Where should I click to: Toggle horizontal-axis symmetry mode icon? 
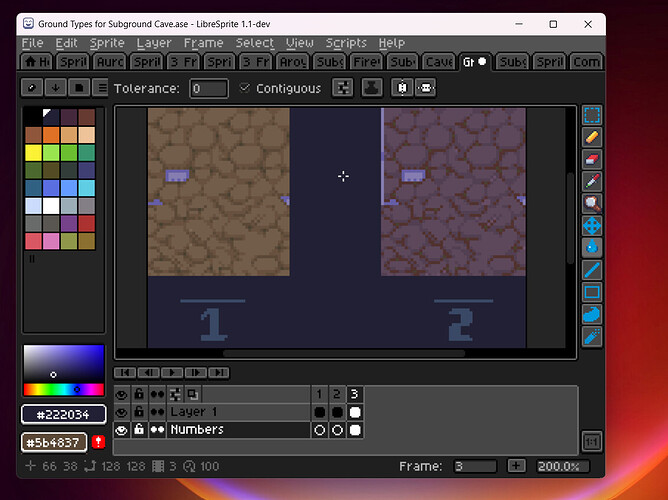(425, 88)
